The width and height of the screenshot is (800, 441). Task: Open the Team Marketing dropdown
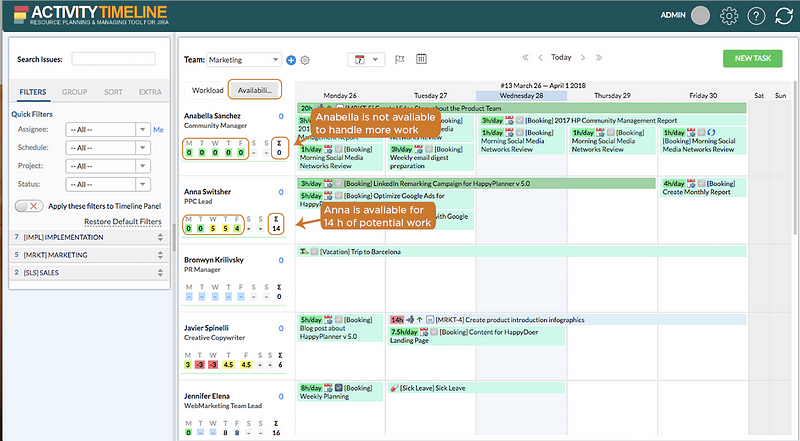(244, 60)
